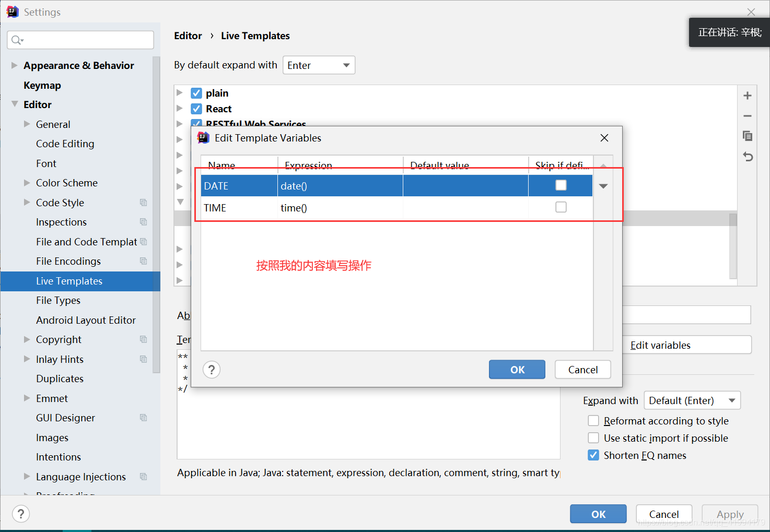Toggle Skip if defined for TIME variable
This screenshot has height=532, width=770.
(x=561, y=207)
